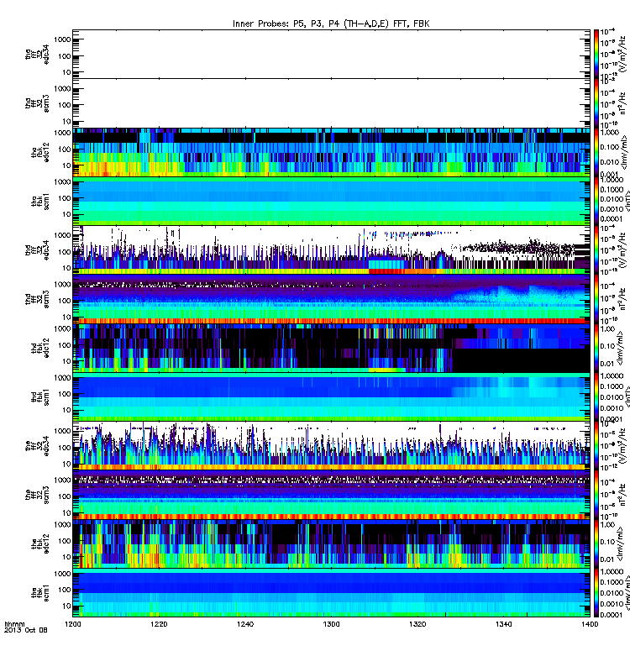This screenshot has width=630, height=672.
Task: Click the "the fff 32 scm3" y-axis label
Action: coord(37,495)
